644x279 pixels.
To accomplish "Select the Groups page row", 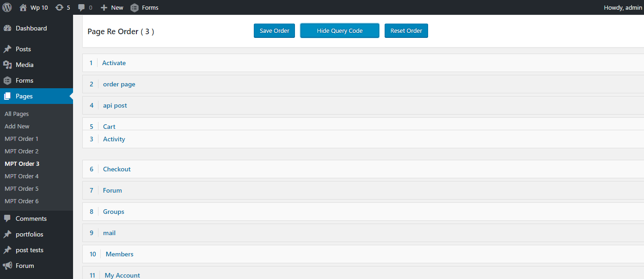I will (x=363, y=212).
